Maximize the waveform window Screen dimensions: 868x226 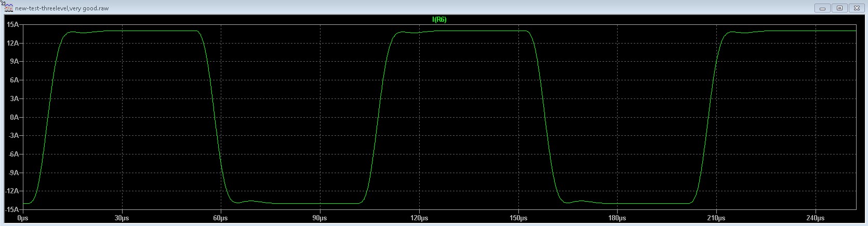[x=839, y=8]
